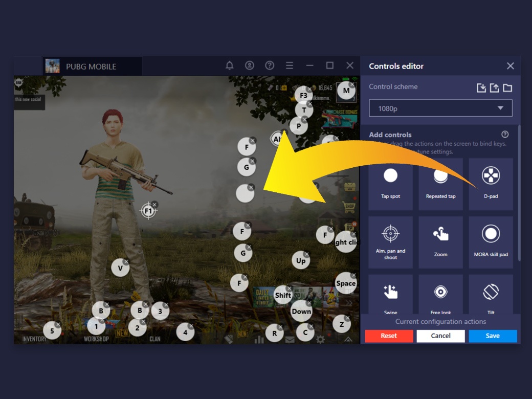Viewport: 532px width, 399px height.
Task: Select the Shift key binding bubble
Action: coord(283,295)
